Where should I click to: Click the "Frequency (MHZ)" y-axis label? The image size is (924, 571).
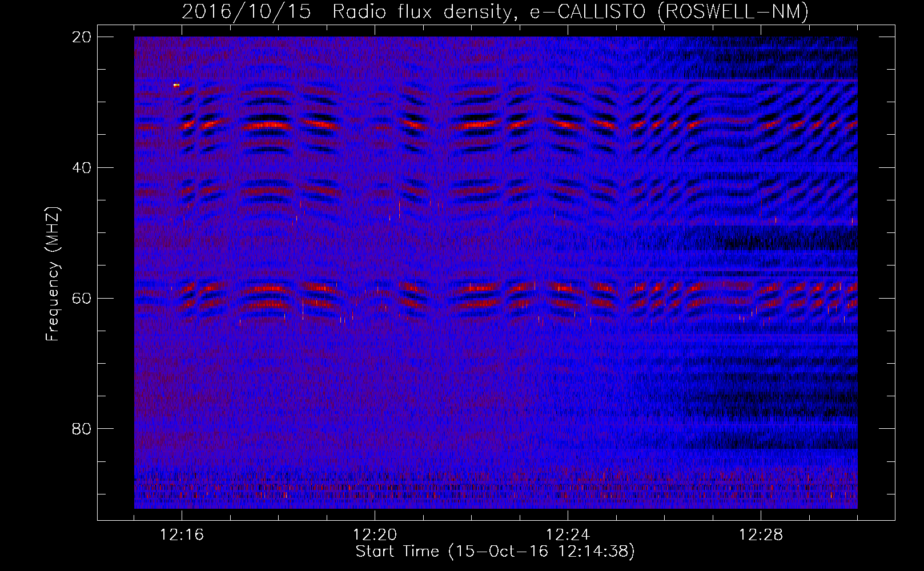pyautogui.click(x=53, y=274)
